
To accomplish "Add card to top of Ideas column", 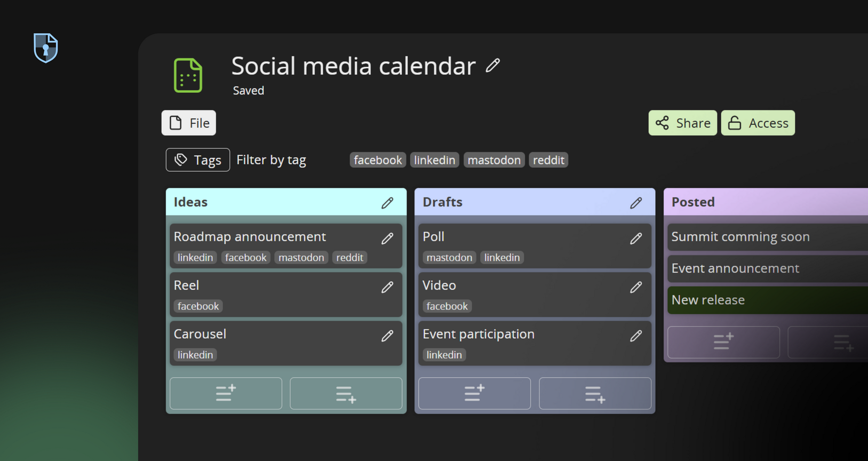I will tap(226, 393).
